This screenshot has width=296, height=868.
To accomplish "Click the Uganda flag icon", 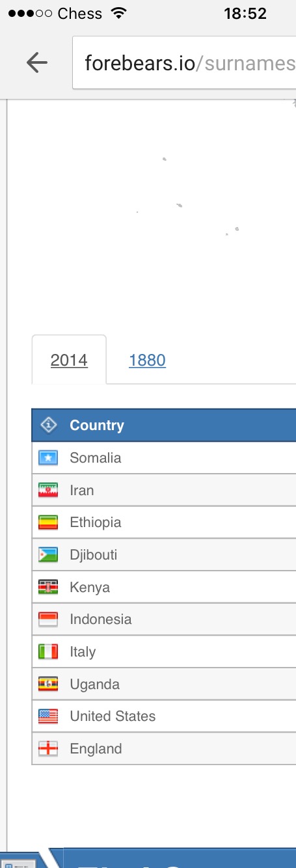I will (49, 685).
